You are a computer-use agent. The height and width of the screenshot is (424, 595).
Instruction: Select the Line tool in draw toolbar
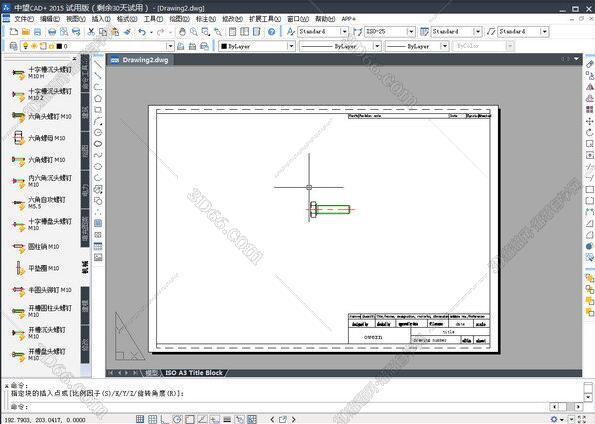click(98, 65)
